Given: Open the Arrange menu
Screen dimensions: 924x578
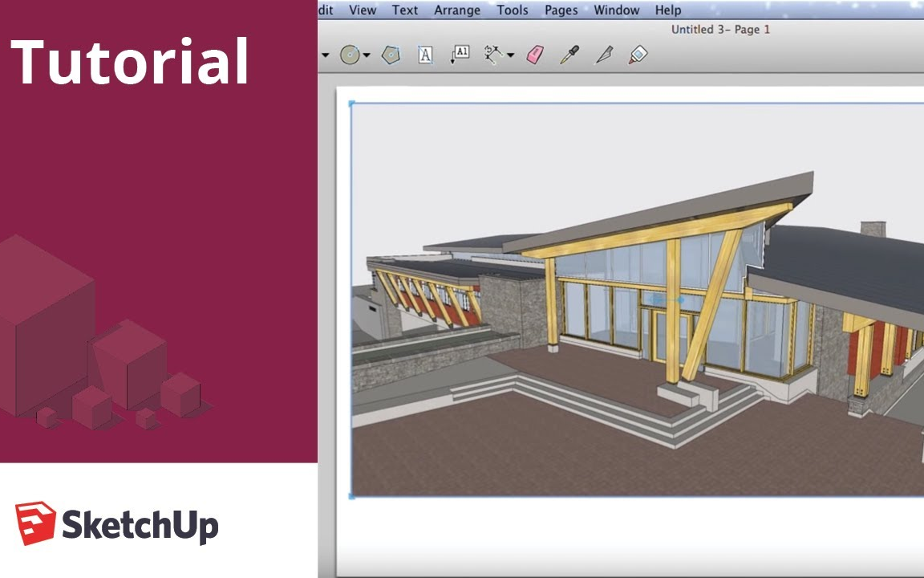Looking at the screenshot, I should click(456, 10).
